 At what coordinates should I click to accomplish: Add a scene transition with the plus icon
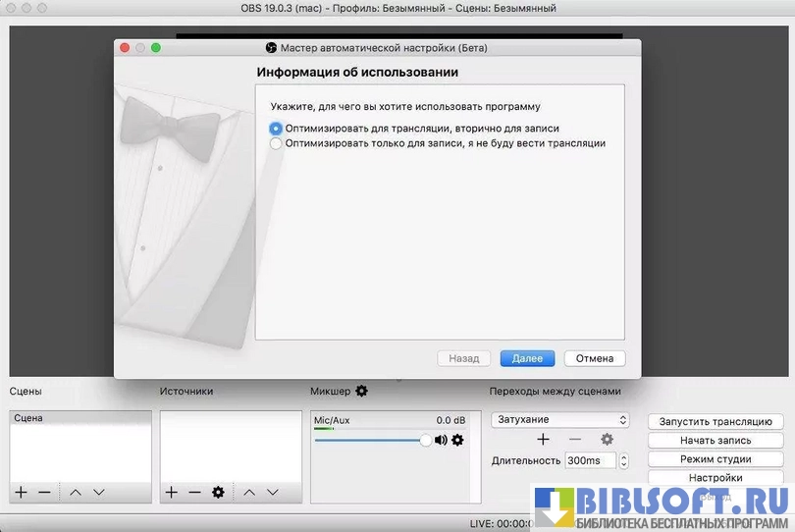pos(543,440)
